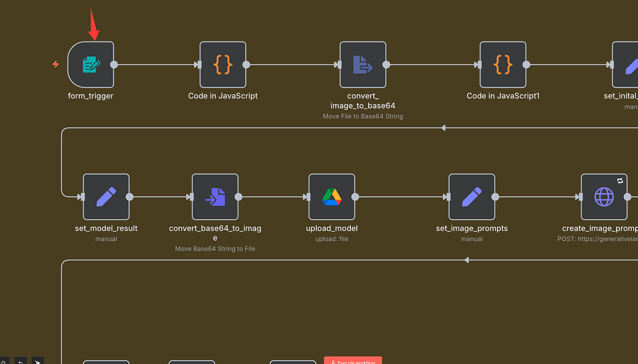Viewport: 638px width, 364px height.
Task: Open the first Code in JavaScript node
Action: pos(223,65)
